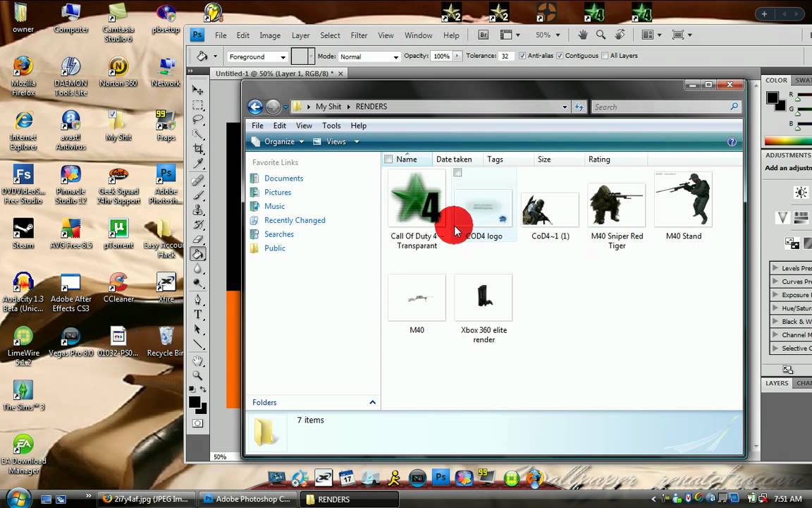Click the foreground color swatch in toolbox
Screen dimensions: 812x508
pyautogui.click(x=195, y=401)
